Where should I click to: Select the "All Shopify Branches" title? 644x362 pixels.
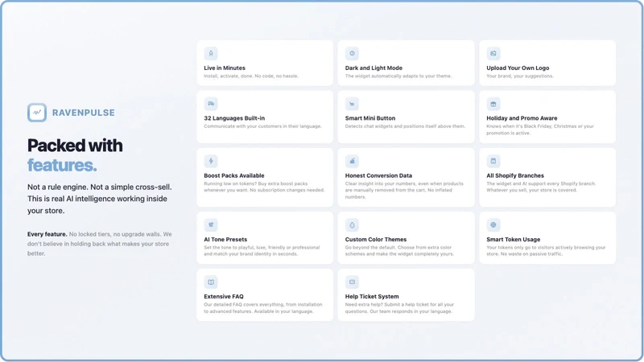(x=515, y=175)
